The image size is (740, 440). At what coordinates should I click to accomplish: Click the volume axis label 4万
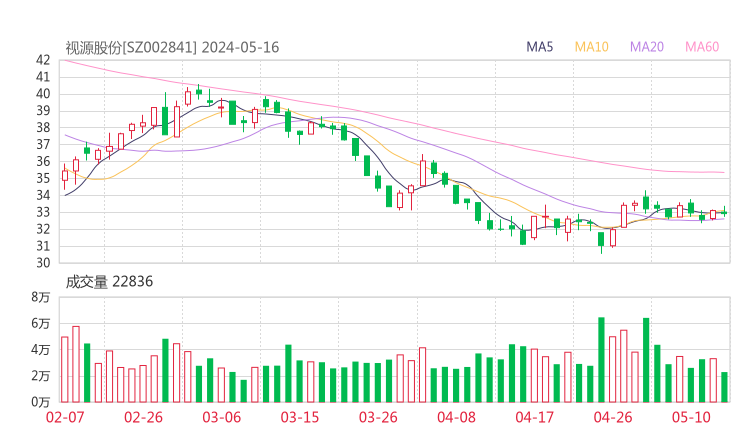coord(41,350)
